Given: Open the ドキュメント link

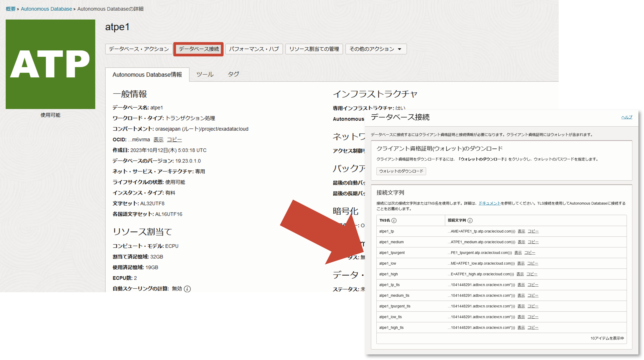Looking at the screenshot, I should (489, 203).
